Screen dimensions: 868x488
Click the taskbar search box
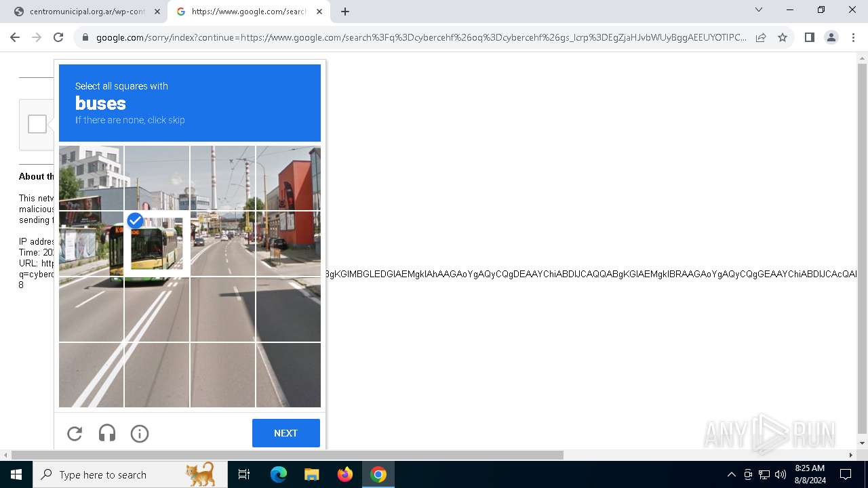pos(130,474)
